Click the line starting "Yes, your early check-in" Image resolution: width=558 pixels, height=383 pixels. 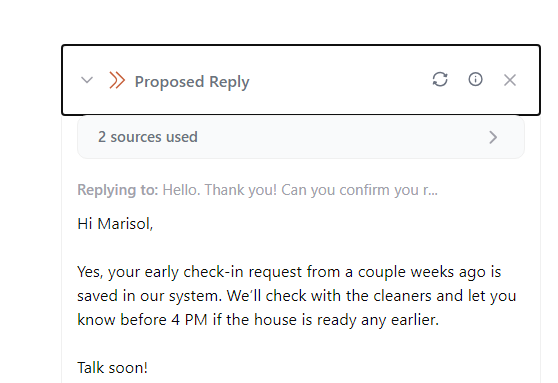[x=289, y=272]
